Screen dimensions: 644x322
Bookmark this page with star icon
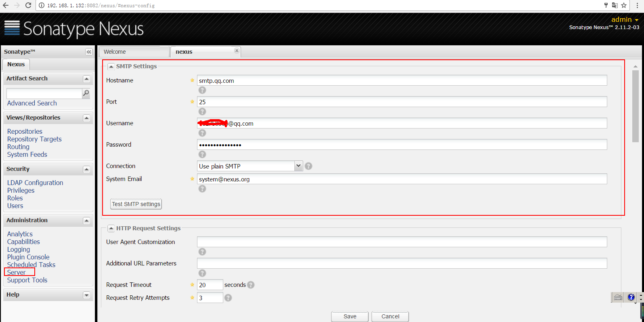tap(624, 5)
